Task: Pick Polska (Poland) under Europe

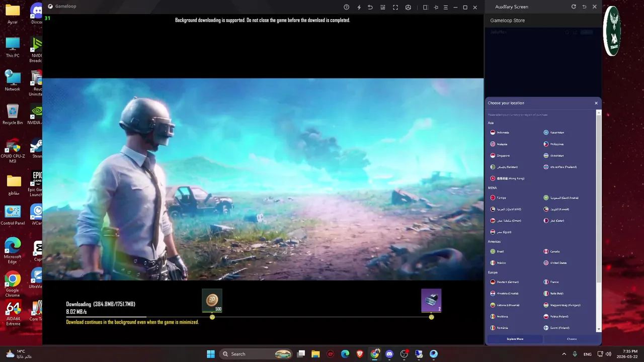Action: click(556, 317)
